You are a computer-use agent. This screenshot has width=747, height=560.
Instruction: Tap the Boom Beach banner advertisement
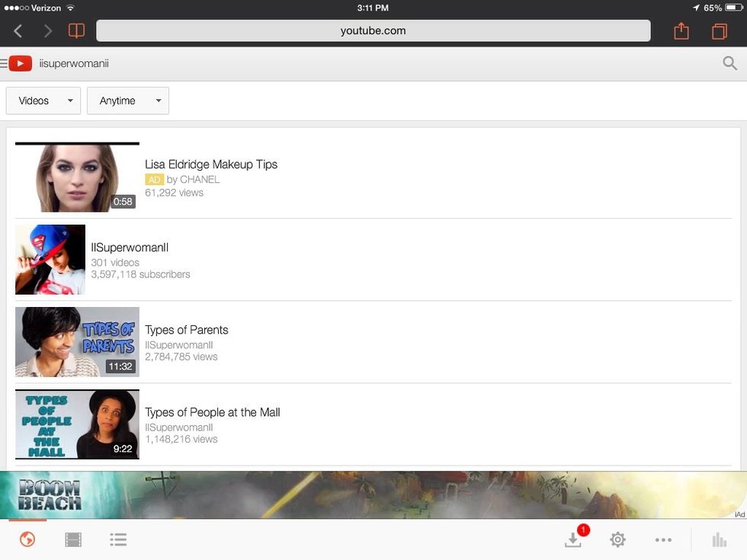click(x=373, y=495)
